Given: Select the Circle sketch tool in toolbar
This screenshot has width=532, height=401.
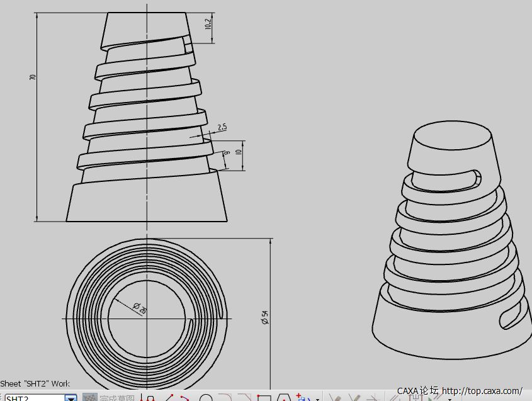Looking at the screenshot, I should click(x=205, y=398).
